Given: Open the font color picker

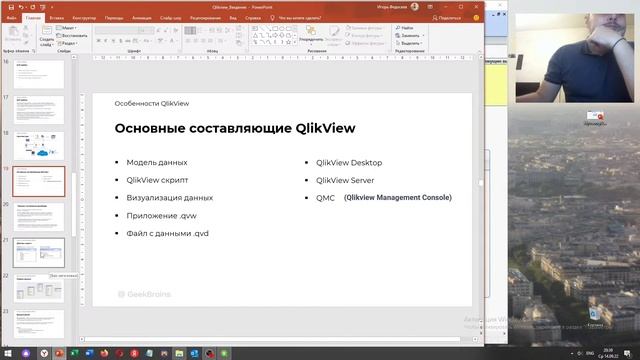Looking at the screenshot, I should pos(173,41).
